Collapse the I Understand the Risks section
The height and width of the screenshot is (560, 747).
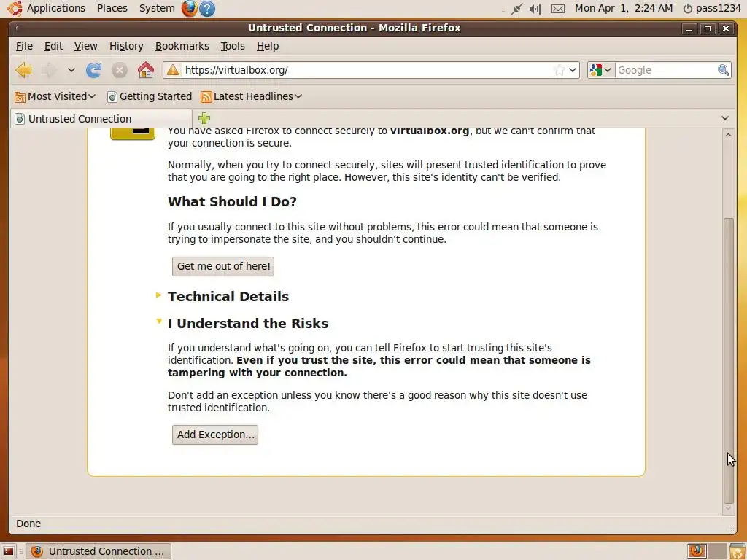tap(248, 323)
